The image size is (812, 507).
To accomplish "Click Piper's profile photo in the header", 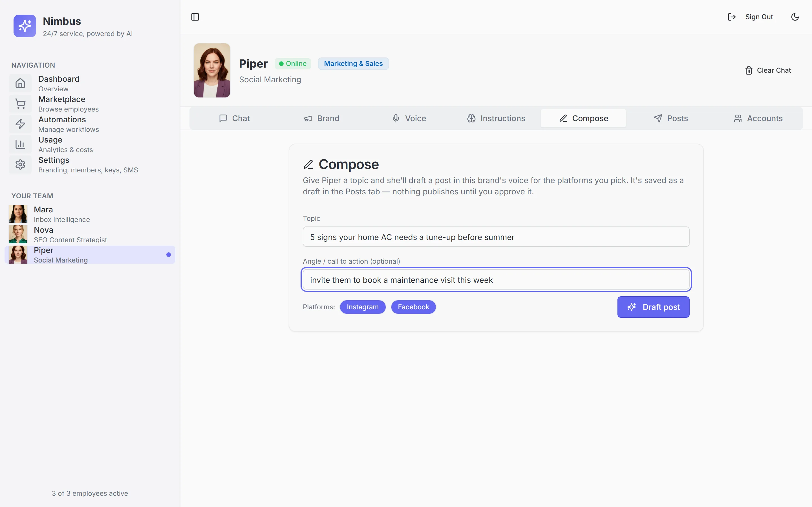I will 212,70.
